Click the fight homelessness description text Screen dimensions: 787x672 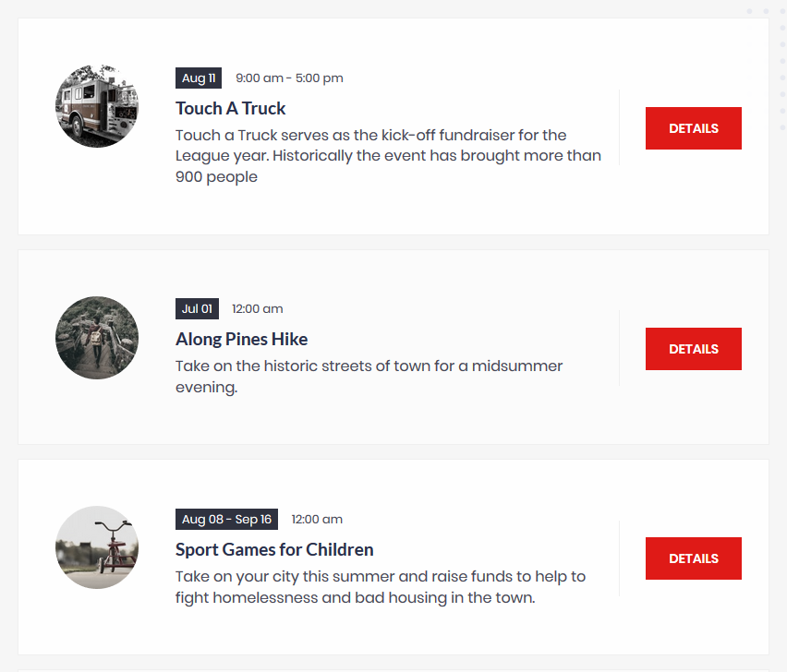[381, 587]
